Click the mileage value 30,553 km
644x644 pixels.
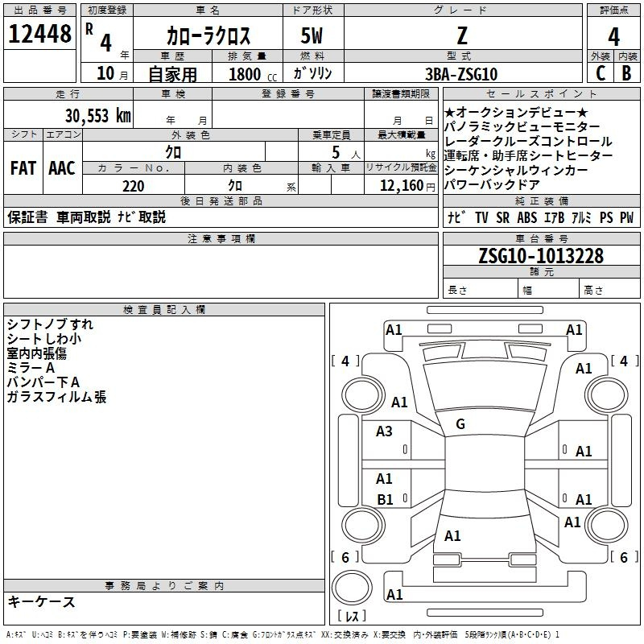97,115
